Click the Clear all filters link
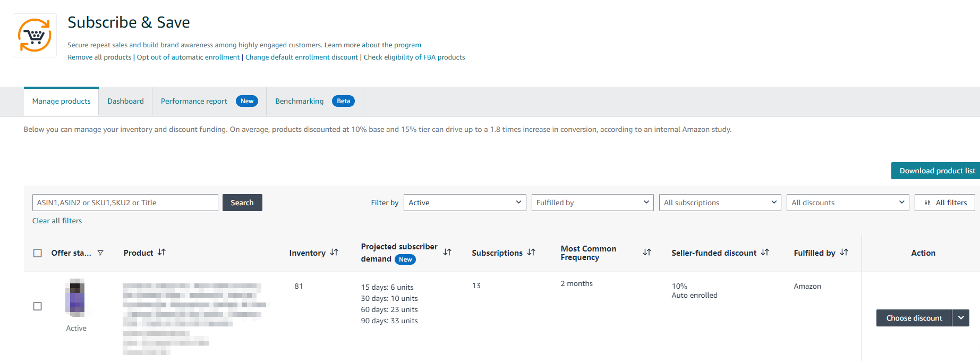Image resolution: width=980 pixels, height=361 pixels. tap(57, 221)
